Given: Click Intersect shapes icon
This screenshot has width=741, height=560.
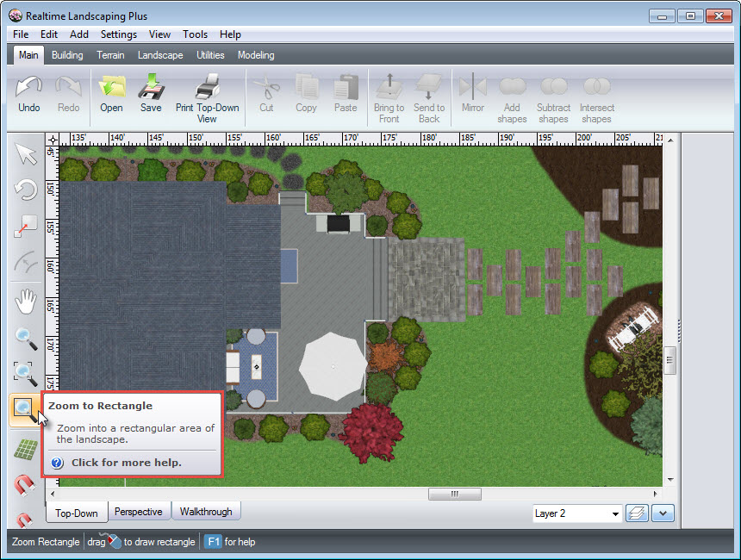Looking at the screenshot, I should [597, 86].
